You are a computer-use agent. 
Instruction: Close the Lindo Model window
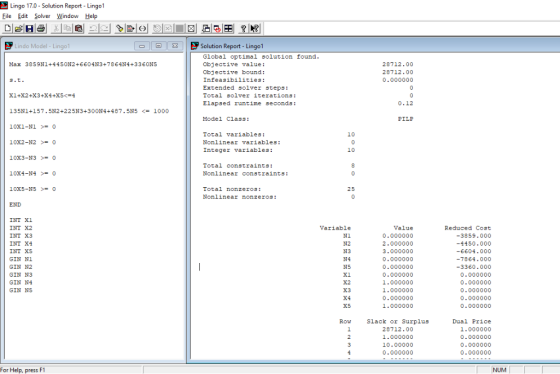pyautogui.click(x=175, y=46)
